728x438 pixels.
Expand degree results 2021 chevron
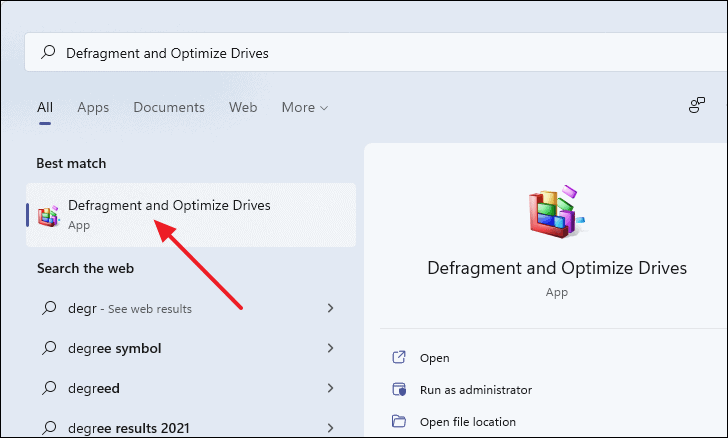pyautogui.click(x=330, y=428)
